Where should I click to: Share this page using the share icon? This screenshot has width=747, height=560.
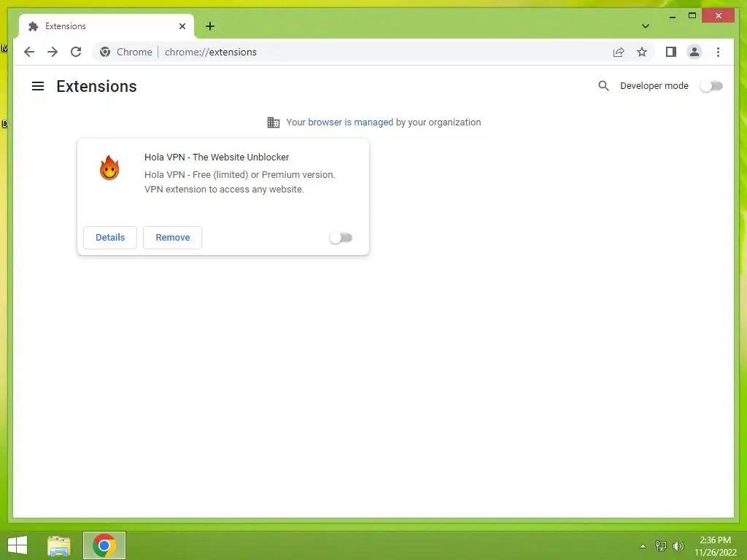[x=619, y=52]
